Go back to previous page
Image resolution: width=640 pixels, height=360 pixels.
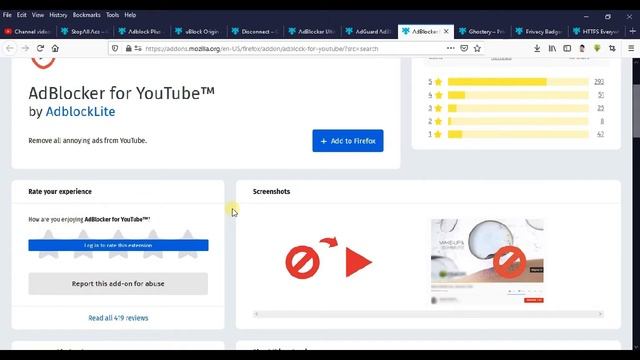tap(10, 49)
